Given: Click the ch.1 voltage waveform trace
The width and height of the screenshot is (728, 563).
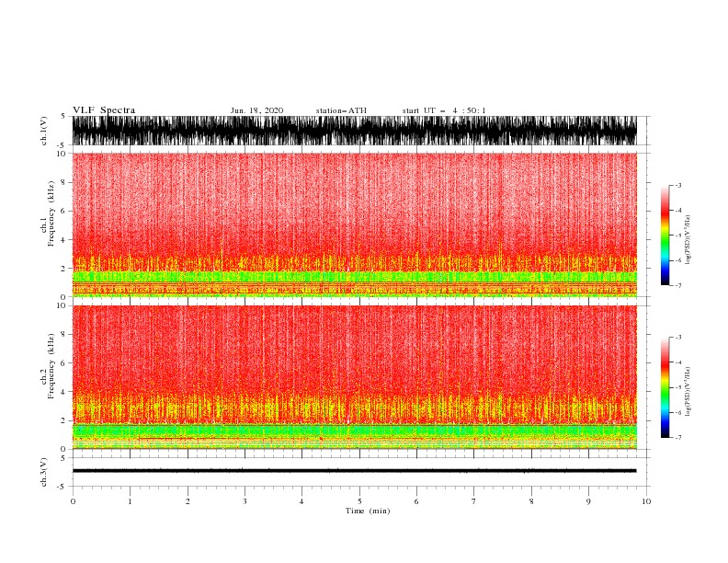Looking at the screenshot, I should [x=354, y=131].
